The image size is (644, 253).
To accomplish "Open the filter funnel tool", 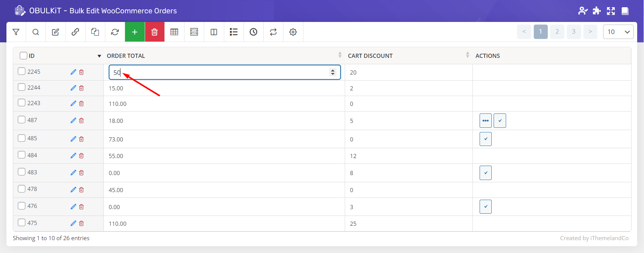I will (x=16, y=32).
